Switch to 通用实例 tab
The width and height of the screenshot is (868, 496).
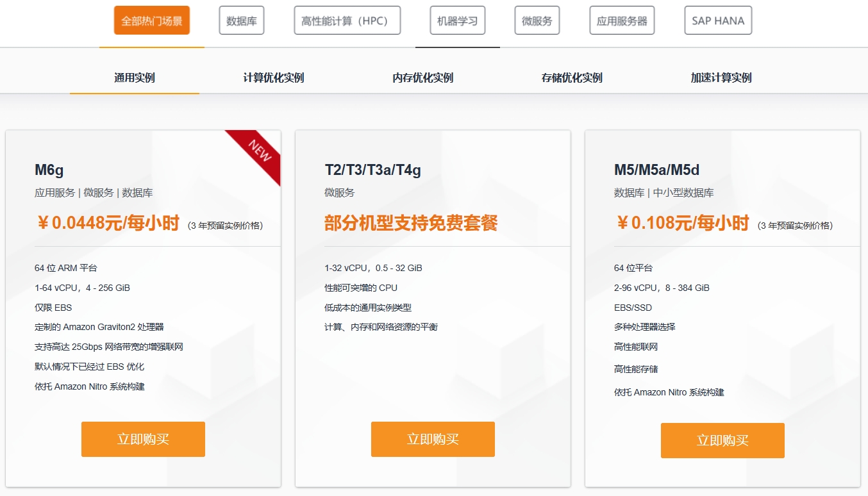(135, 77)
